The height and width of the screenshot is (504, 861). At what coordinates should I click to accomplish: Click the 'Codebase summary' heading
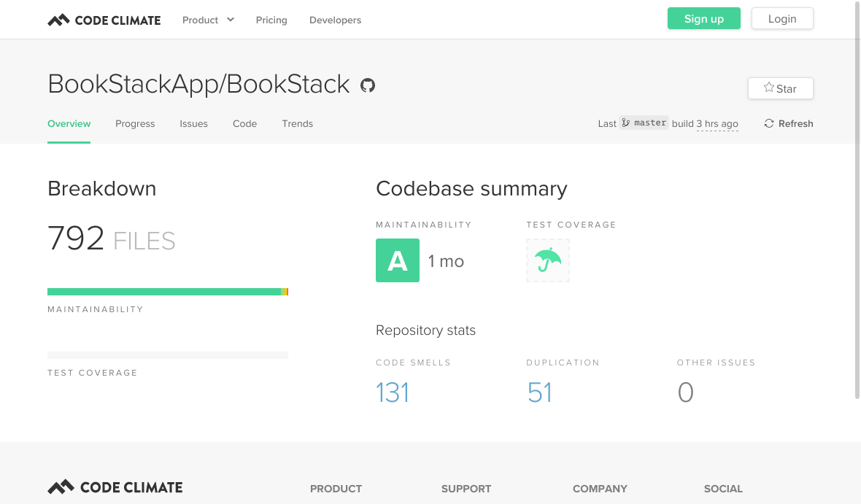(x=471, y=188)
